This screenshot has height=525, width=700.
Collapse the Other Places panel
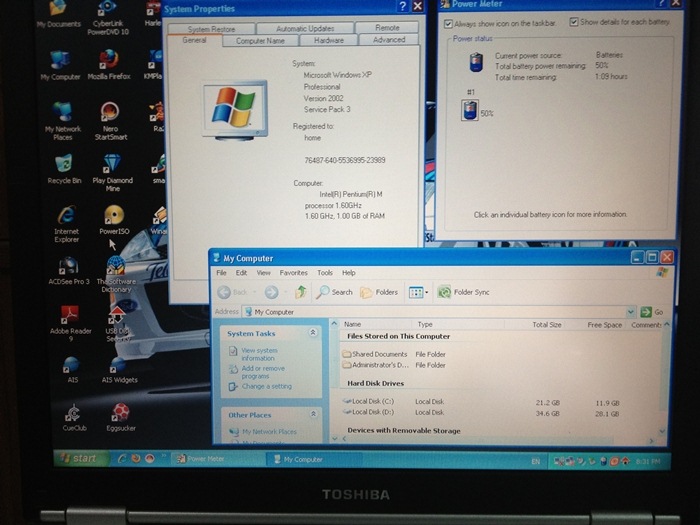(313, 413)
